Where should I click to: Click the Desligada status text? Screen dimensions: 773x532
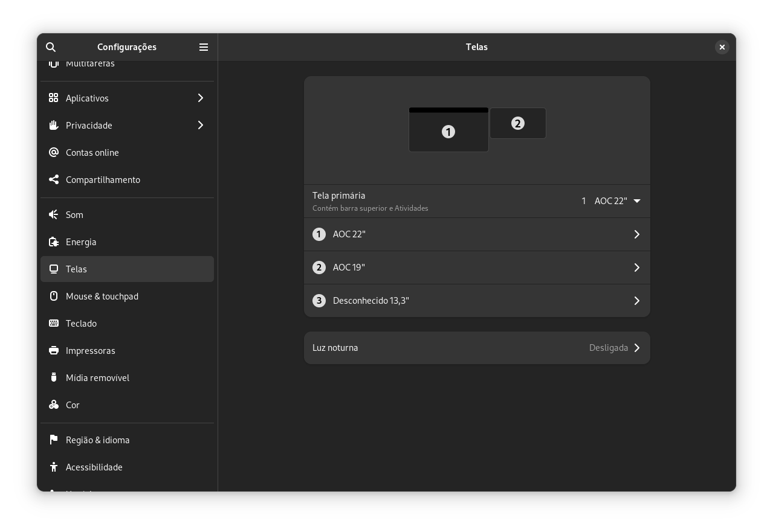point(609,348)
